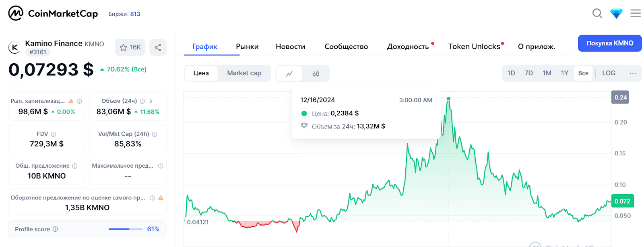
Task: Switch to the Цена chart toggle
Action: coord(201,73)
